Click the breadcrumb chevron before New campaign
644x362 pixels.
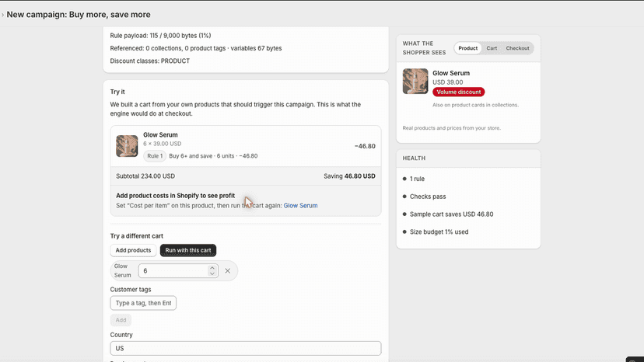(x=2, y=15)
